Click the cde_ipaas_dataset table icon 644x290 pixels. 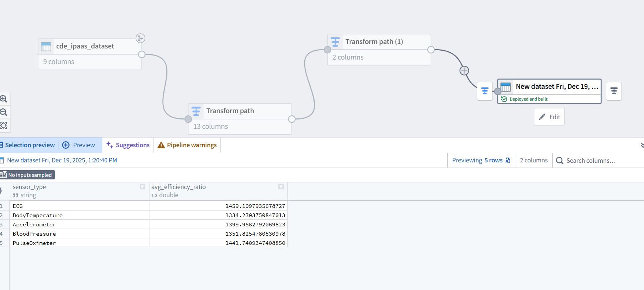[46, 47]
